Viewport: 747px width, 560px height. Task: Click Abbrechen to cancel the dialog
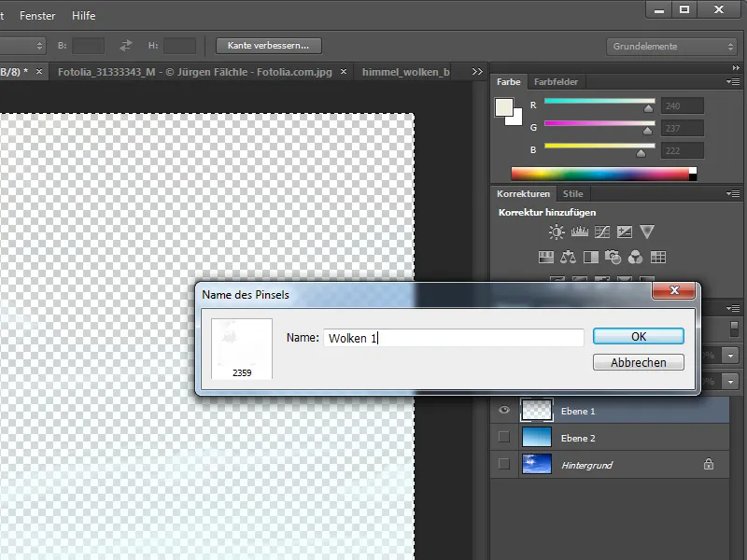(639, 362)
